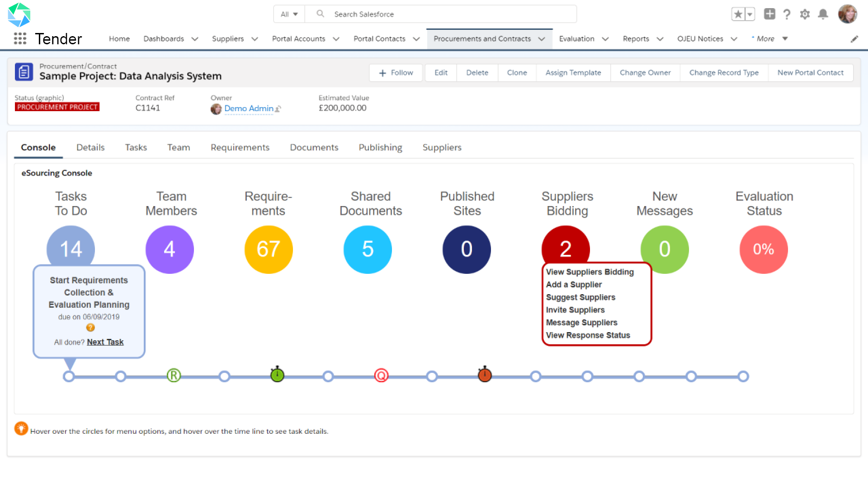Click the help question mark icon
The image size is (868, 488).
tap(787, 14)
